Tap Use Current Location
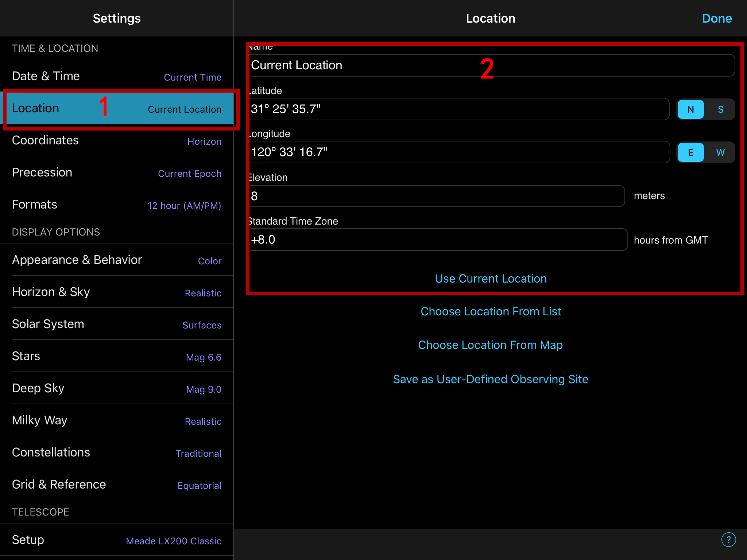 pos(491,279)
